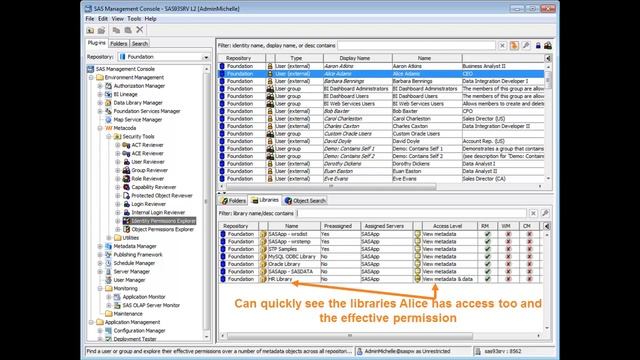Open the Edit menu
Image resolution: width=640 pixels, height=360 pixels.
pos(103,19)
